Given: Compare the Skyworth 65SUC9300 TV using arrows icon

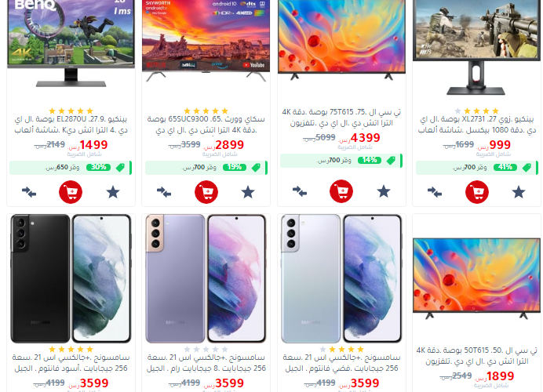Looking at the screenshot, I should [x=164, y=192].
